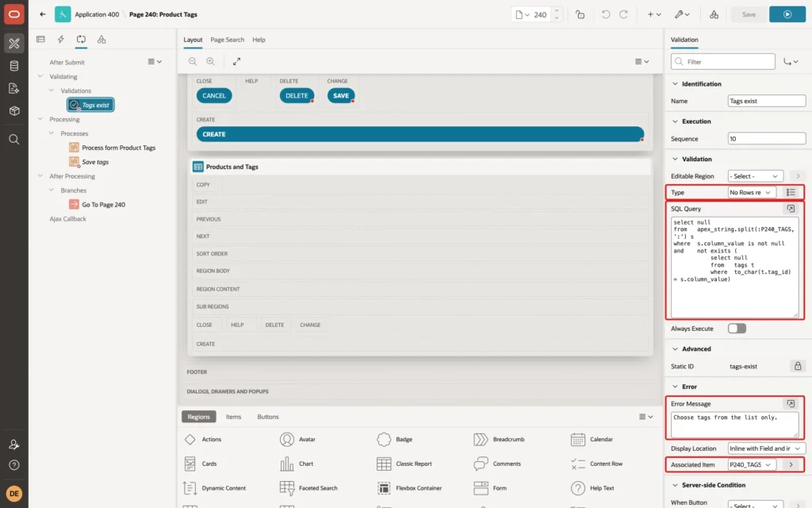Image resolution: width=812 pixels, height=508 pixels.
Task: Open Gallery cube icon in sidebar
Action: click(x=14, y=111)
